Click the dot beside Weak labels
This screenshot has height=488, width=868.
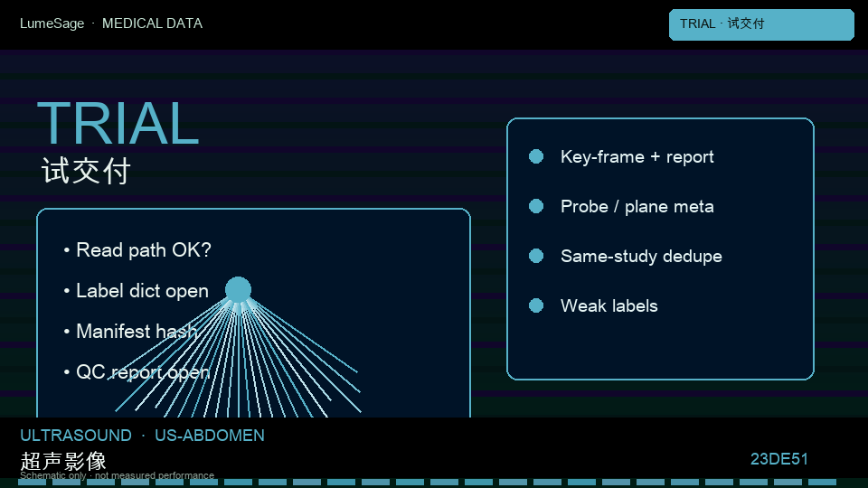(x=536, y=305)
